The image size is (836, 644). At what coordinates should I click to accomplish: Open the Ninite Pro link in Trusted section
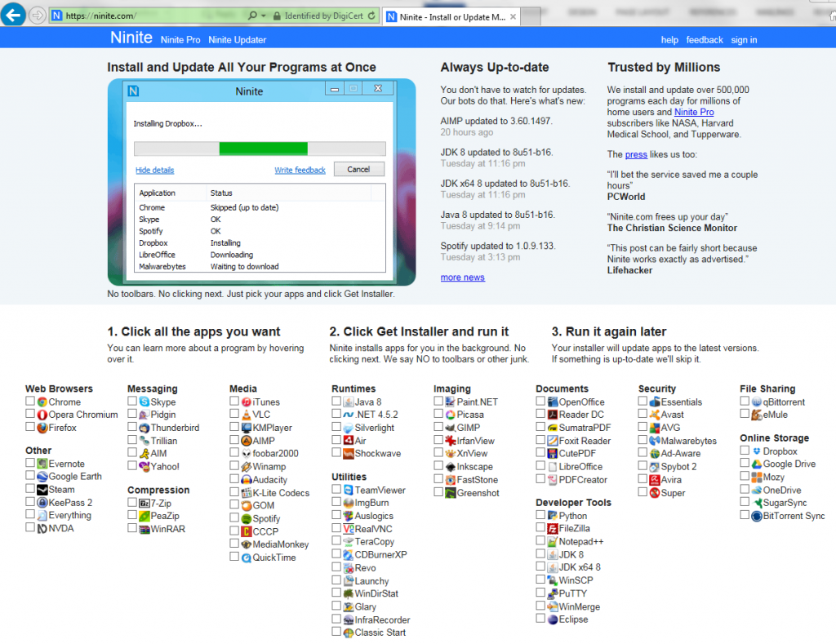pos(694,112)
